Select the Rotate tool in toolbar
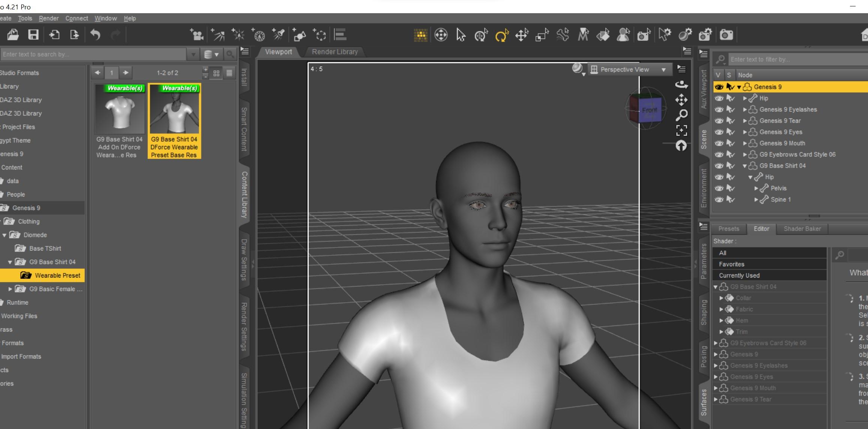The height and width of the screenshot is (429, 868). (501, 35)
